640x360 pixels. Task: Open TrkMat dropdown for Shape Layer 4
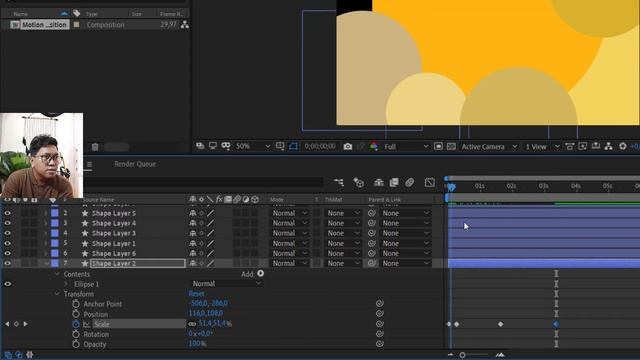pyautogui.click(x=343, y=223)
